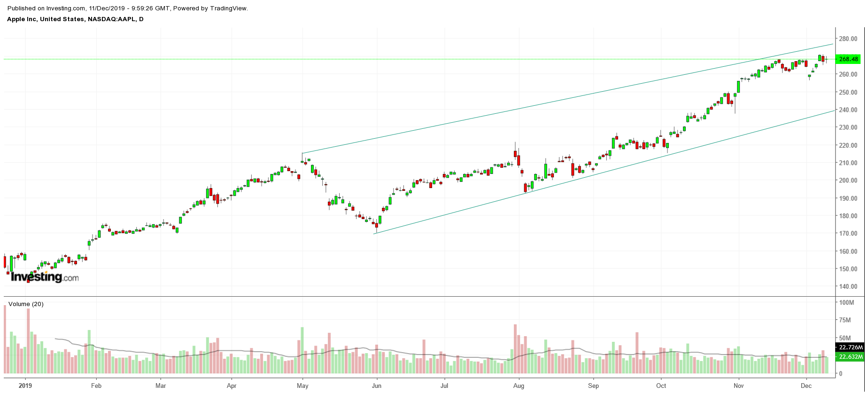
Task: Click the 170.00 price axis label
Action: 848,234
